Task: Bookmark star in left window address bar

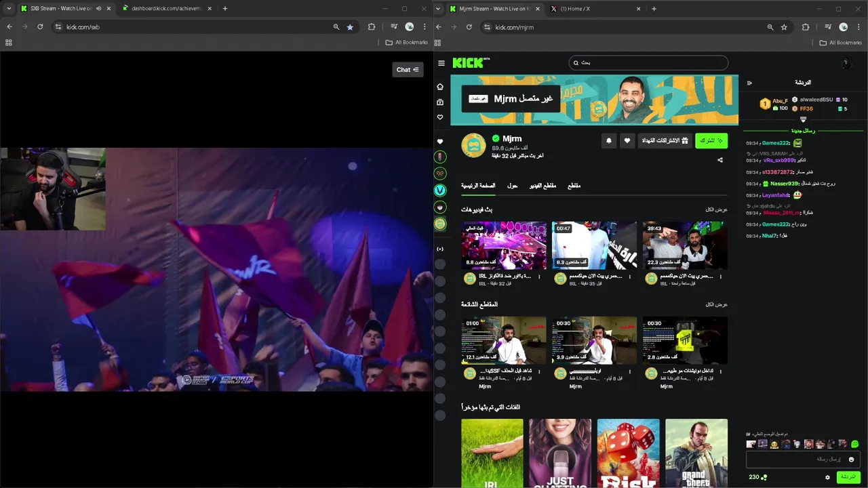Action: [350, 27]
